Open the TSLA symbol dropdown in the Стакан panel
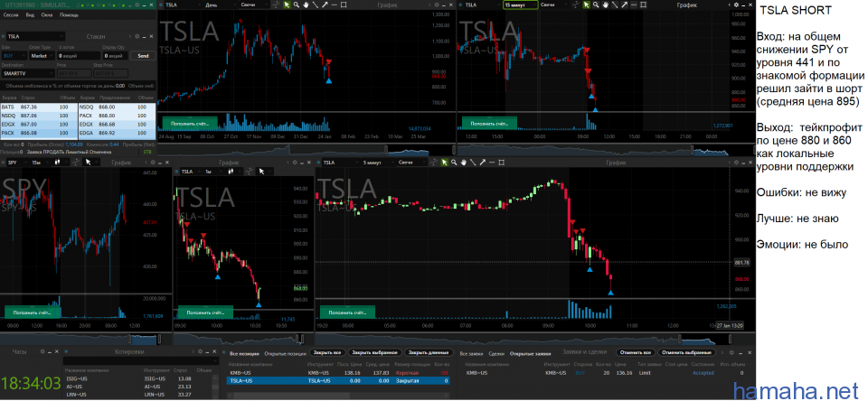 coord(36,36)
